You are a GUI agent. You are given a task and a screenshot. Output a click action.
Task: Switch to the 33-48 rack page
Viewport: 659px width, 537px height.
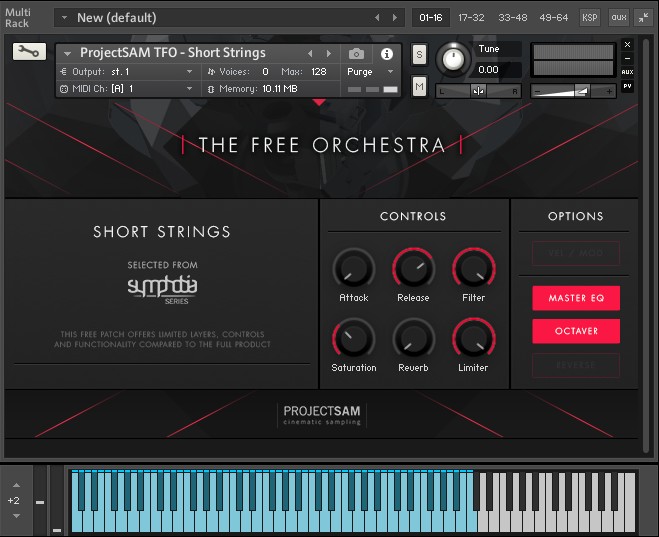[512, 18]
